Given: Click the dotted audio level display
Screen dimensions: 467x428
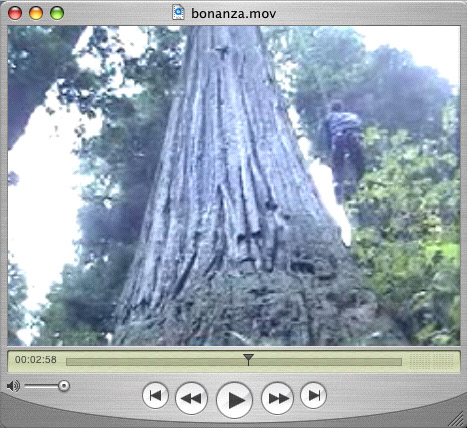Looking at the screenshot, I should pyautogui.click(x=432, y=361).
